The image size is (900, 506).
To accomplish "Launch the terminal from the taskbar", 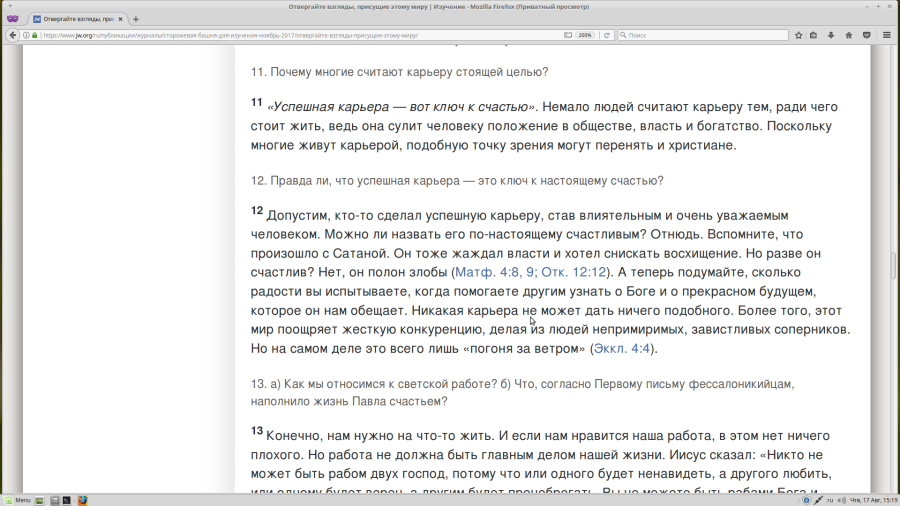I will click(x=67, y=500).
